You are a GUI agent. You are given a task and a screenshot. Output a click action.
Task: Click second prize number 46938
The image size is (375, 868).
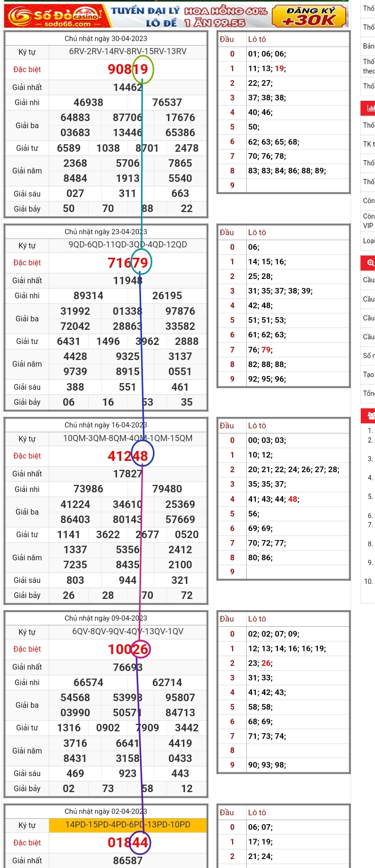(88, 102)
